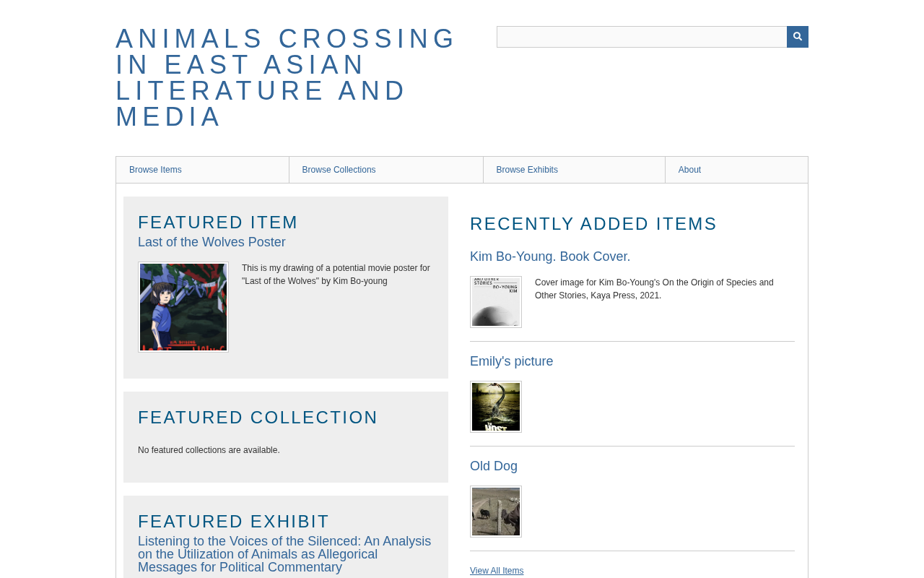Open the Emily's picture item link
The height and width of the screenshot is (578, 924).
click(511, 361)
